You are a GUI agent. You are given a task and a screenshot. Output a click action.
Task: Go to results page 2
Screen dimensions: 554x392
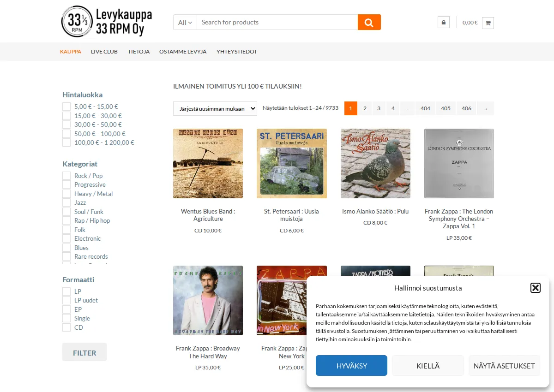coord(365,108)
